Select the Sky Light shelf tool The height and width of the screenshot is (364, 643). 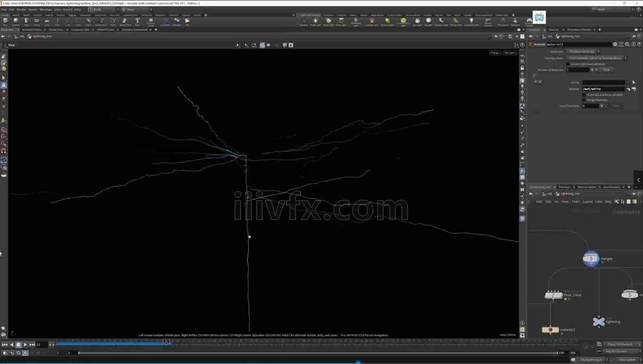(417, 21)
